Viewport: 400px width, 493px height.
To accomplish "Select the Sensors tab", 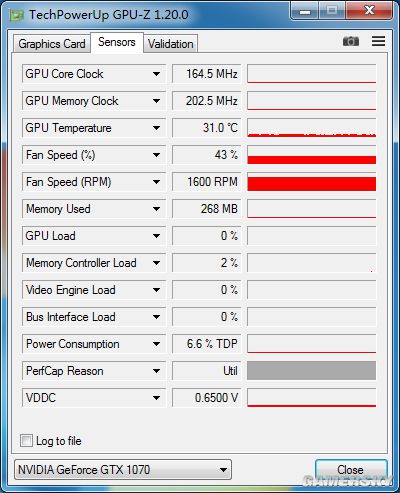I will 117,42.
